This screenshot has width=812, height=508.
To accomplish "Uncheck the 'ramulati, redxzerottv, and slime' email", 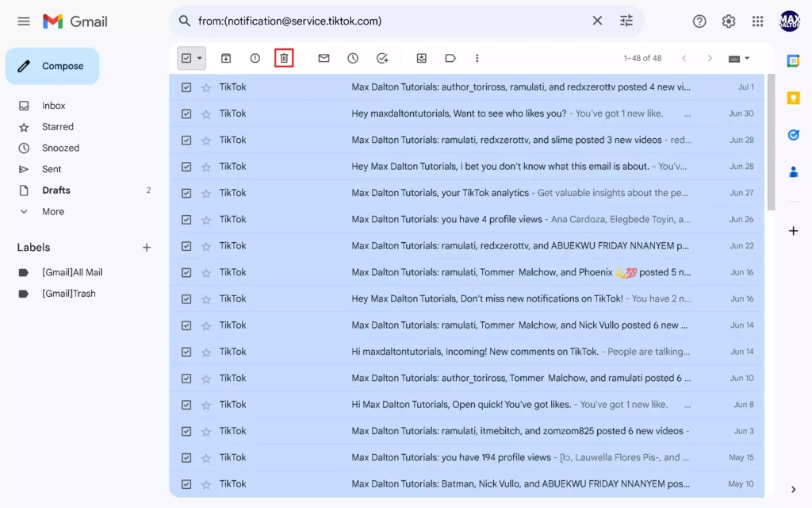I will 186,140.
